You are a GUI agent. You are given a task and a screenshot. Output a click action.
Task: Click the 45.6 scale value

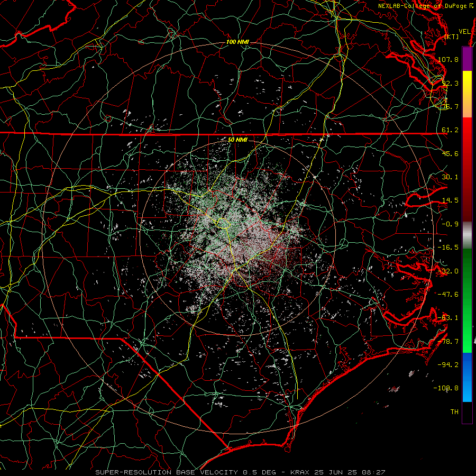pos(450,153)
